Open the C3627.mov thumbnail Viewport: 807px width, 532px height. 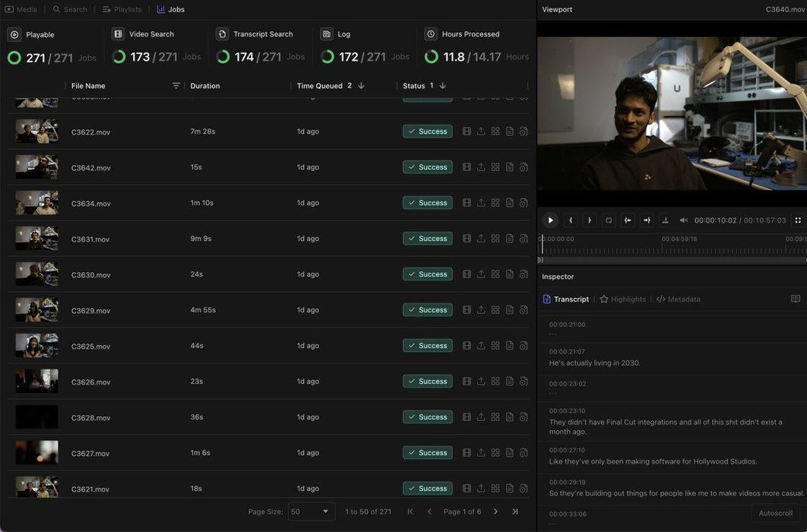point(36,453)
